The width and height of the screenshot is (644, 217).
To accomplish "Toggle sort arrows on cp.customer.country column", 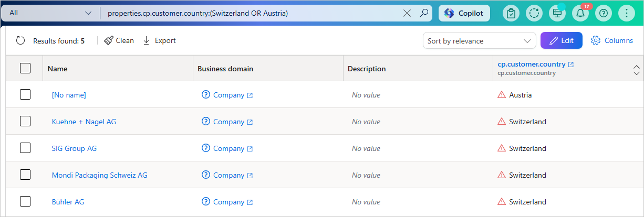I will click(637, 70).
